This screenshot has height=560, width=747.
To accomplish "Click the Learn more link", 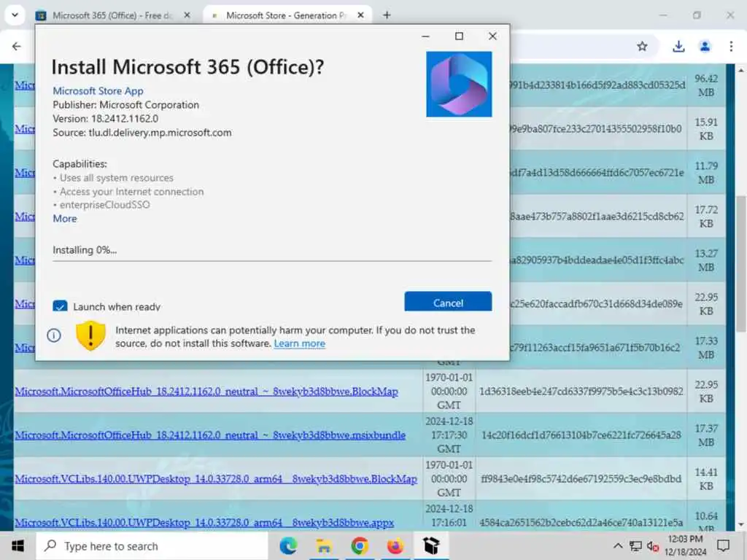I will (300, 343).
